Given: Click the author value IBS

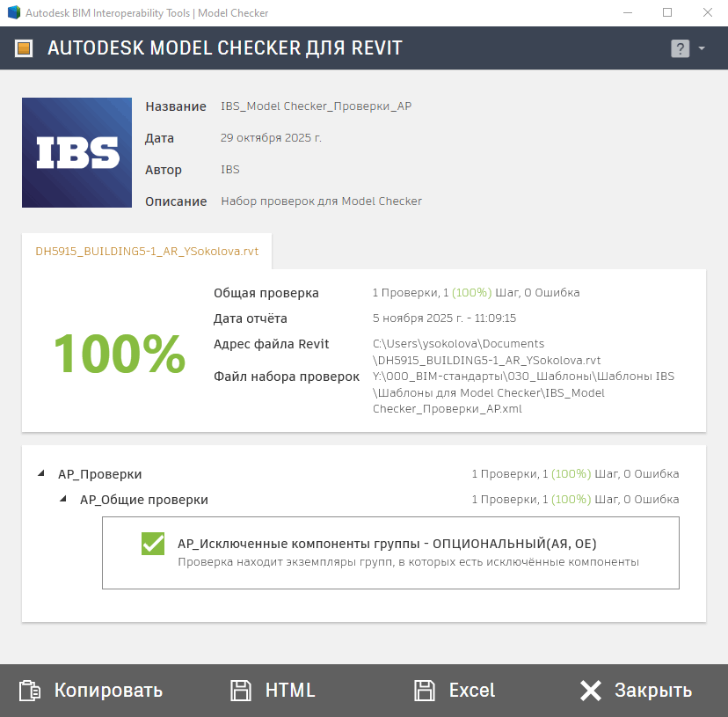Looking at the screenshot, I should pos(230,169).
